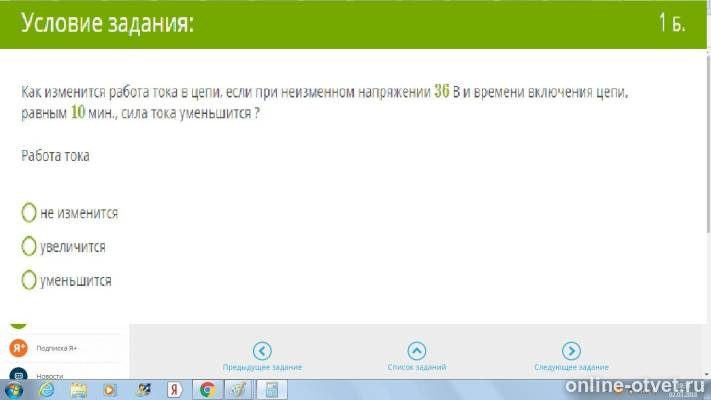Click the 'Работа тока' prompt text
Image resolution: width=711 pixels, height=400 pixels.
[x=55, y=156]
